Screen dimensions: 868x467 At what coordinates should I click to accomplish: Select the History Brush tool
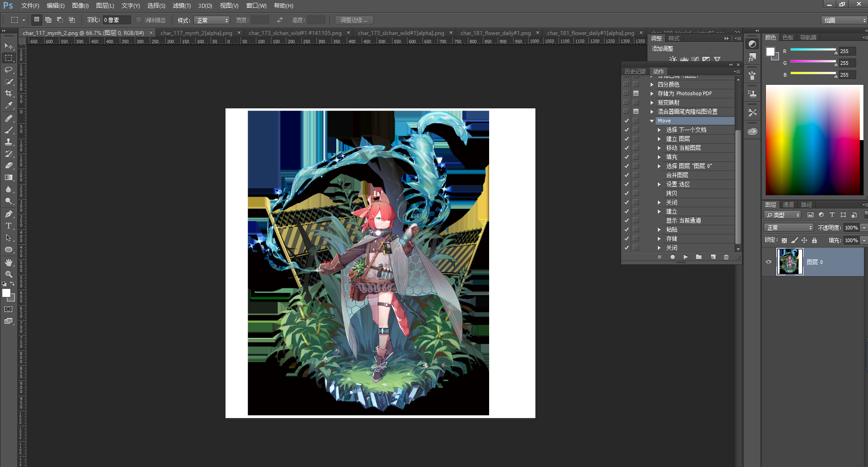pos(9,154)
